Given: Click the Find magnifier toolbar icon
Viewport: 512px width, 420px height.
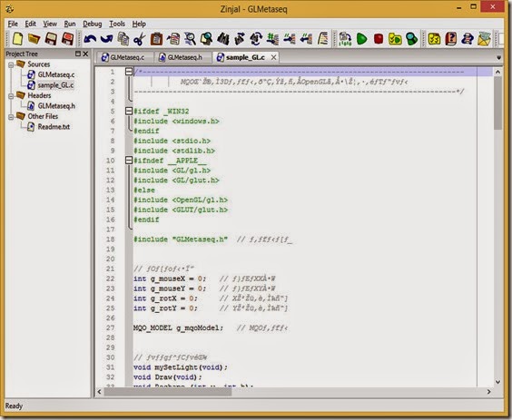Looking at the screenshot, I should pos(190,39).
